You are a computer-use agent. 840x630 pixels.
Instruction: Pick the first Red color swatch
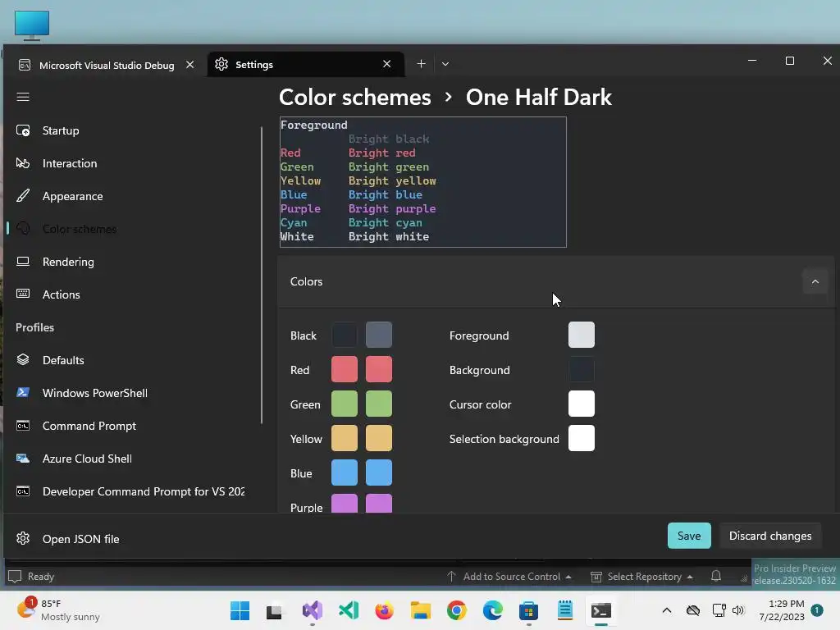(x=345, y=369)
